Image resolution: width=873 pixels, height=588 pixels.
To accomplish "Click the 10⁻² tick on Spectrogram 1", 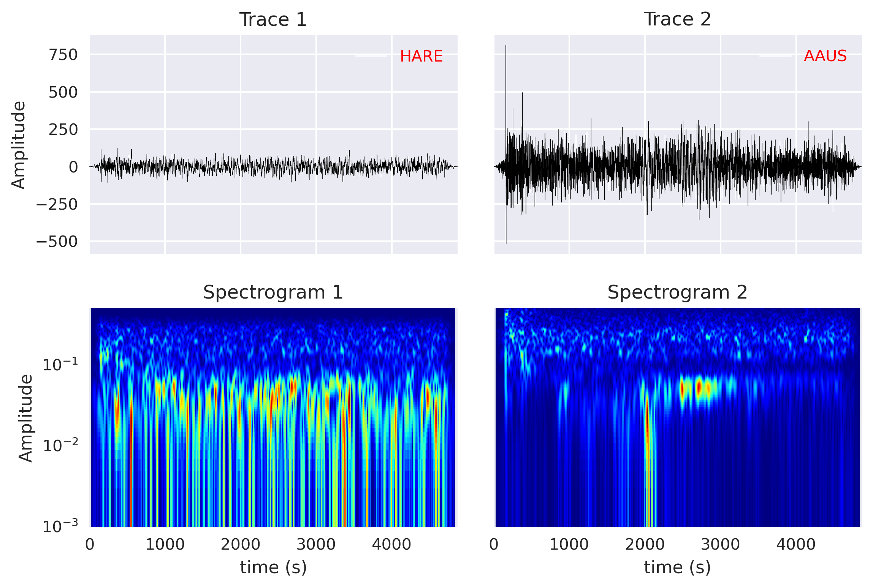I will 60,445.
